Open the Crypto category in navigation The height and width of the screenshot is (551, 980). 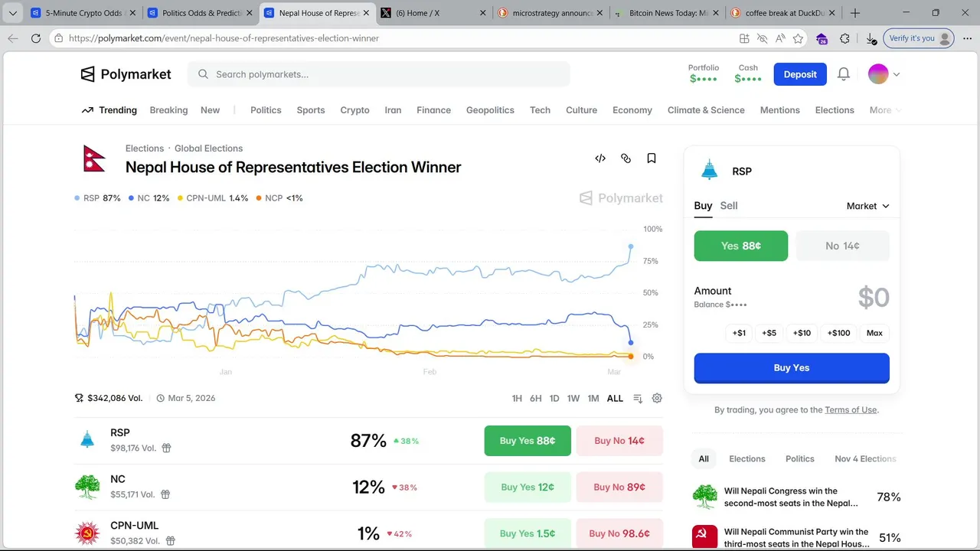[x=354, y=110]
